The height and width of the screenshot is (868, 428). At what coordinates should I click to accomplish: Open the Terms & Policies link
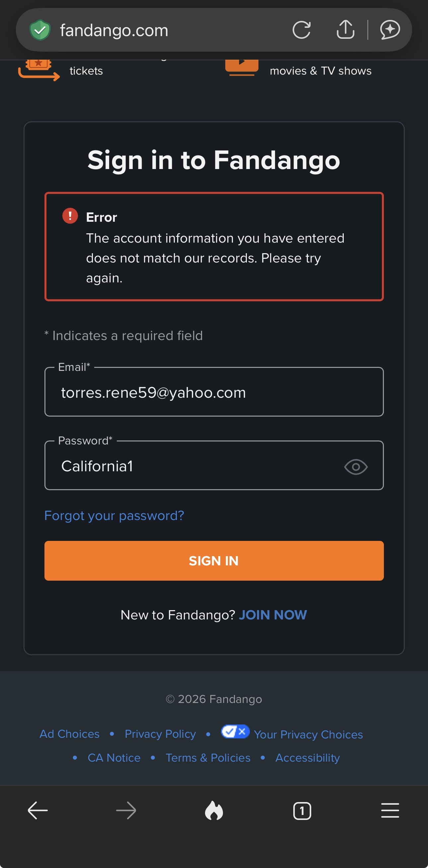click(208, 758)
